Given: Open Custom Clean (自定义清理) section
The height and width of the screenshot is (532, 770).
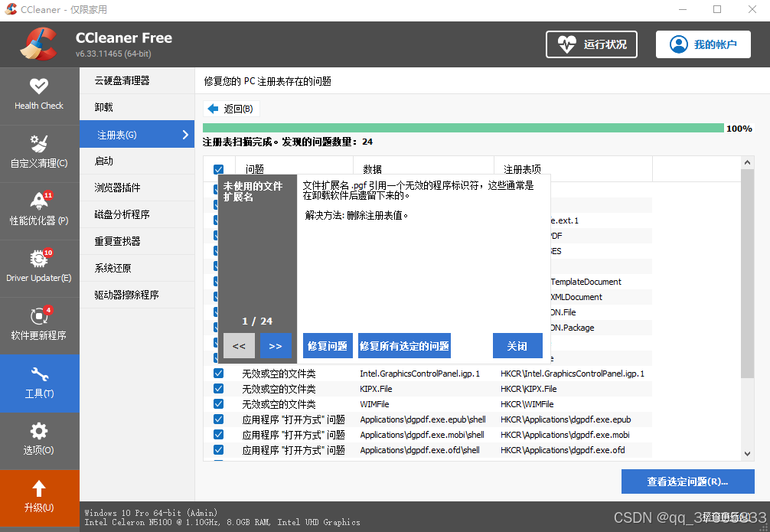Looking at the screenshot, I should 39,152.
